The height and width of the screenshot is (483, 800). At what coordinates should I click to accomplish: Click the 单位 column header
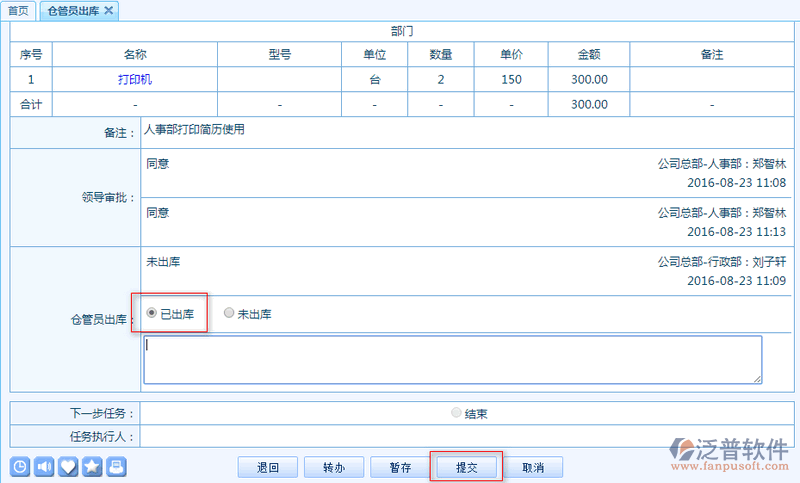(374, 55)
